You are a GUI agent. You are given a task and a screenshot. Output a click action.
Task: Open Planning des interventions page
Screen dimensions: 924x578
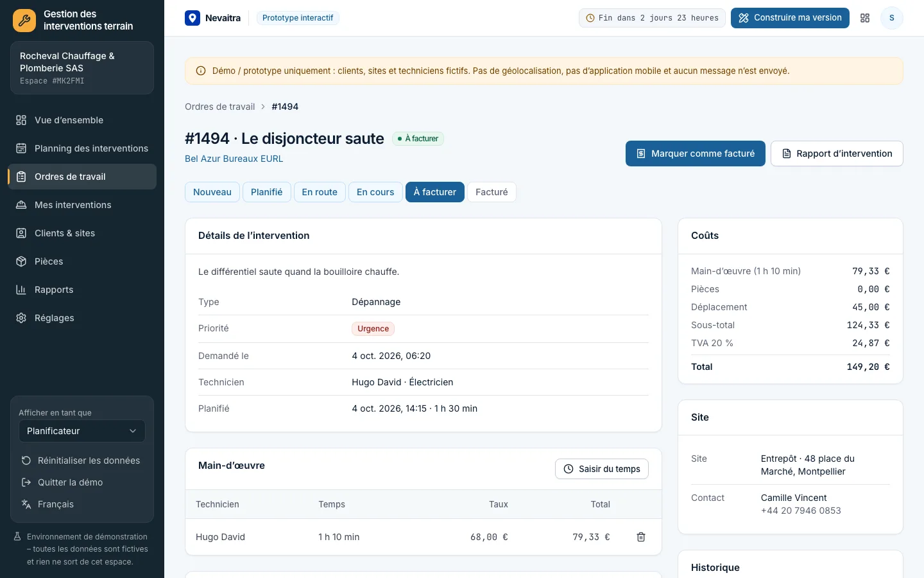click(82, 148)
